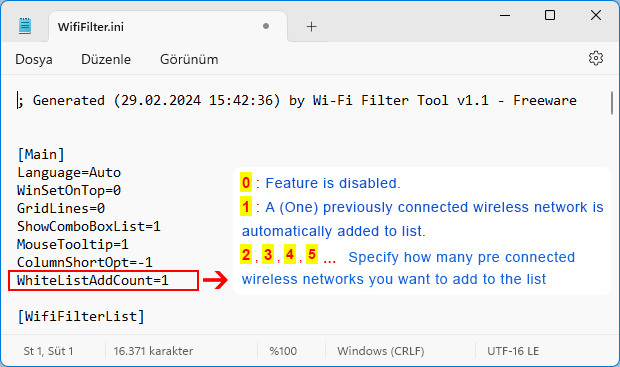The width and height of the screenshot is (620, 367).
Task: Place cursor on the WhiteListAddCount=1 line
Action: tap(93, 280)
